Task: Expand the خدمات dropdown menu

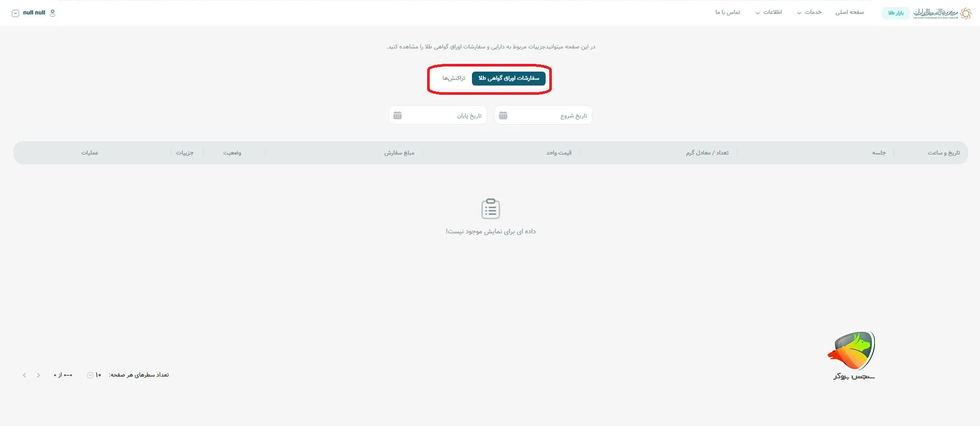Action: [809, 12]
